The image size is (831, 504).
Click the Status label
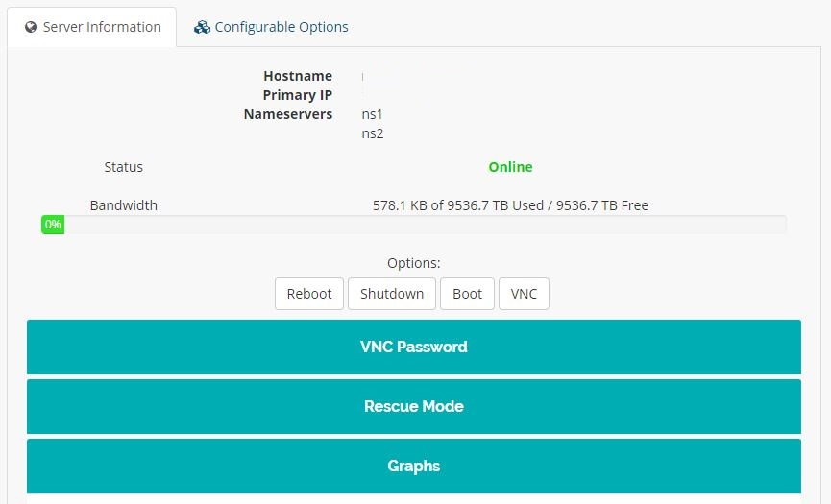pos(123,167)
